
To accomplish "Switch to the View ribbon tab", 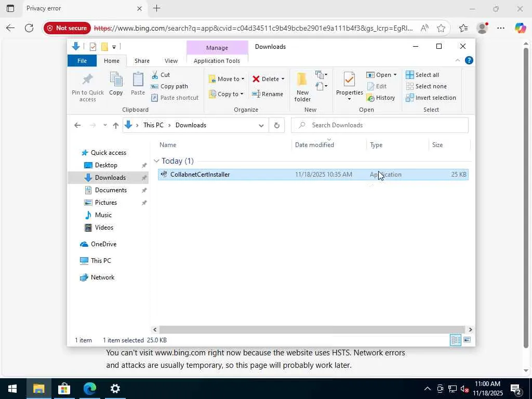I will [x=171, y=61].
